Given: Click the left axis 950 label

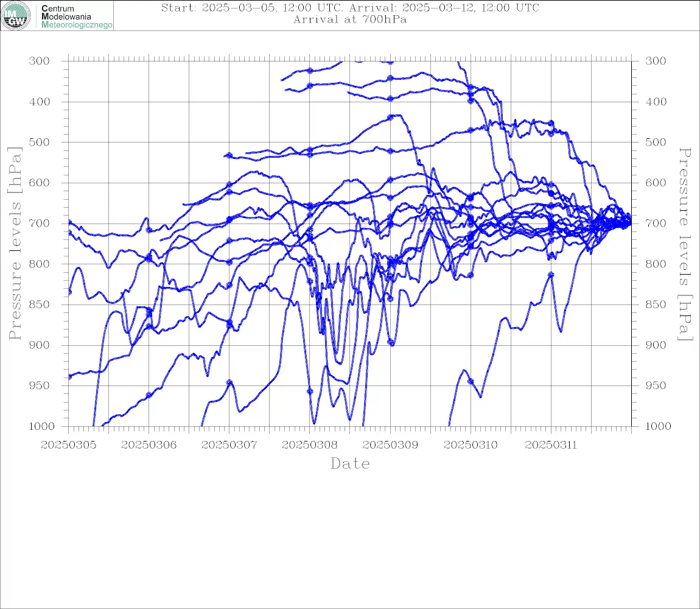Looking at the screenshot, I should (x=40, y=385).
